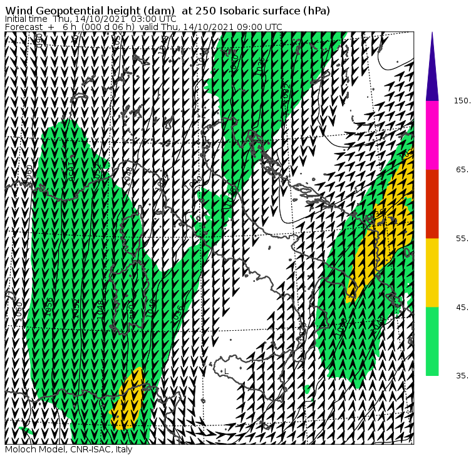Click the 'L' low marker on Sicily
Image resolution: width=476 pixels, height=458 pixels.
click(x=226, y=372)
